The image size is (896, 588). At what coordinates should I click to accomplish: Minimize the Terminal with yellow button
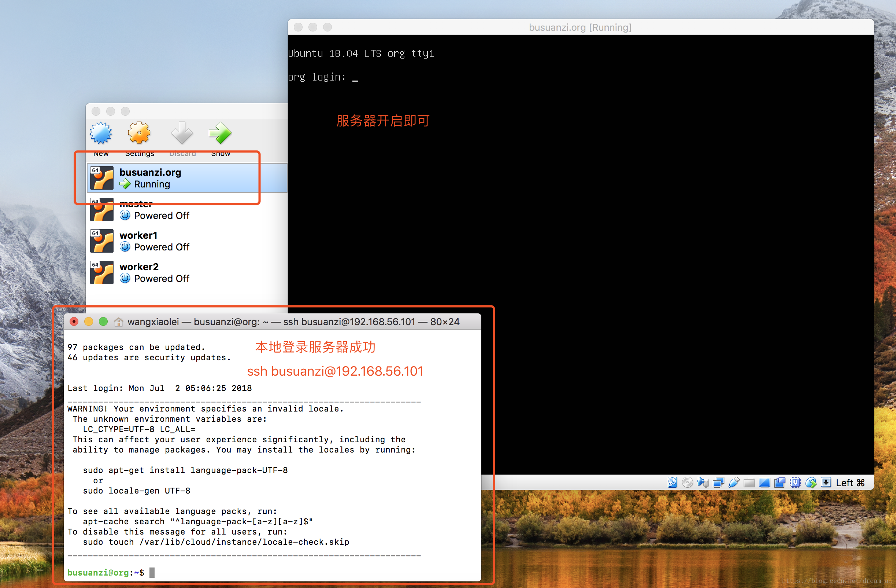[89, 322]
